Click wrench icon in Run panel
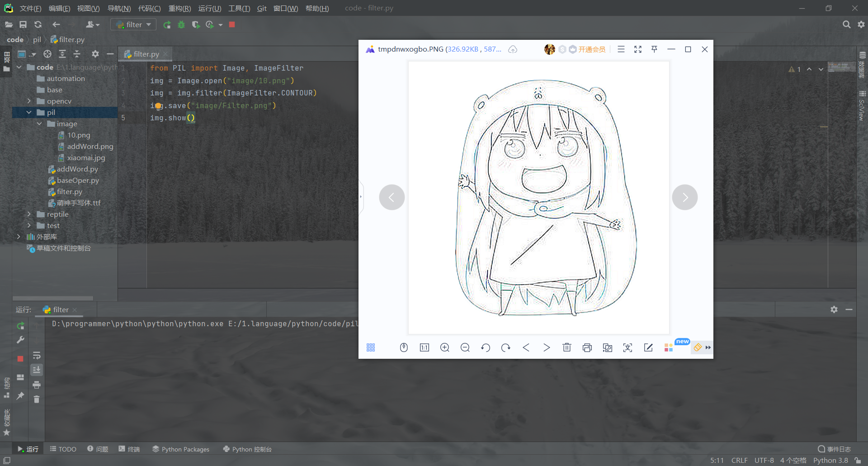 [x=20, y=340]
